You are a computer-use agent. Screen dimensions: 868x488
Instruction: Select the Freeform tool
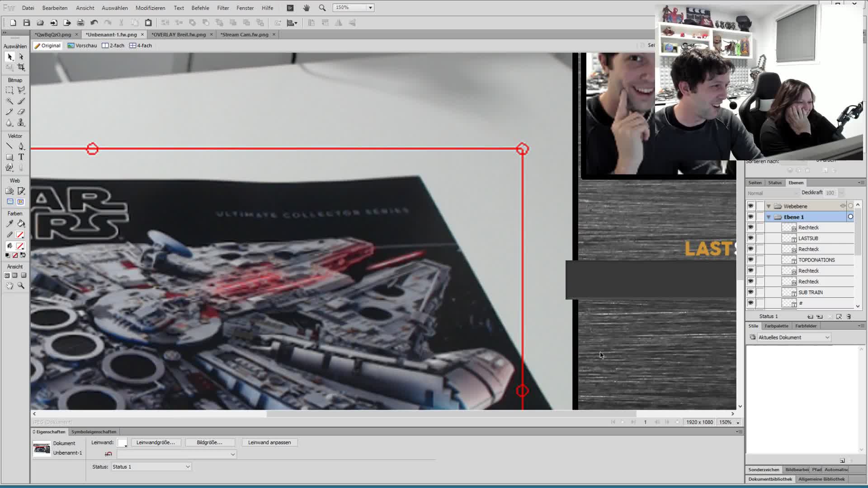click(x=9, y=168)
